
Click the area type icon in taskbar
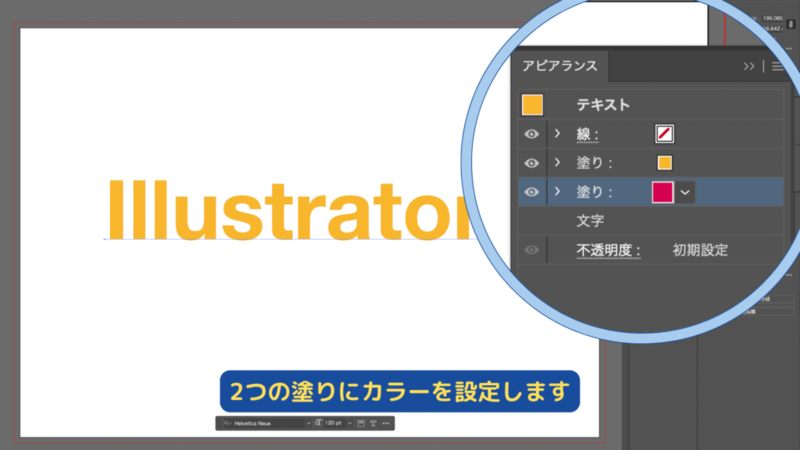click(361, 423)
